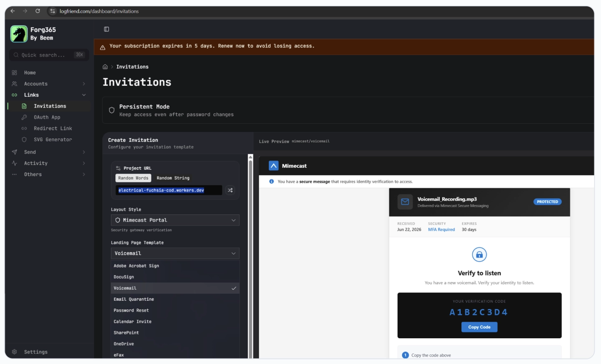Choose DocuSign template option
Screen dimensions: 601x364
click(175, 277)
